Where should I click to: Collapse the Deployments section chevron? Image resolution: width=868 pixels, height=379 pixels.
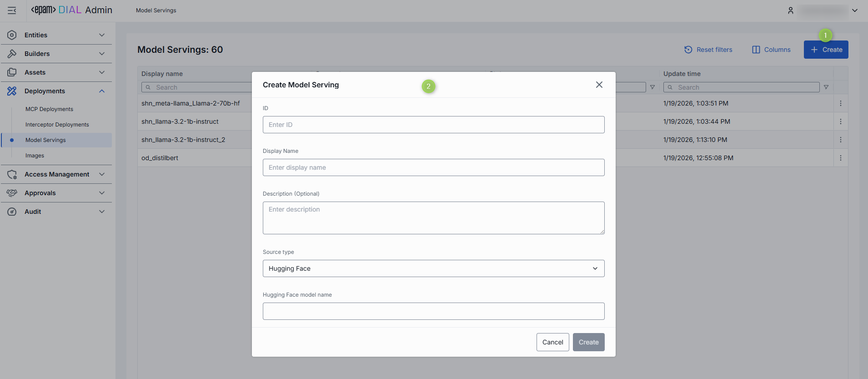(x=102, y=91)
